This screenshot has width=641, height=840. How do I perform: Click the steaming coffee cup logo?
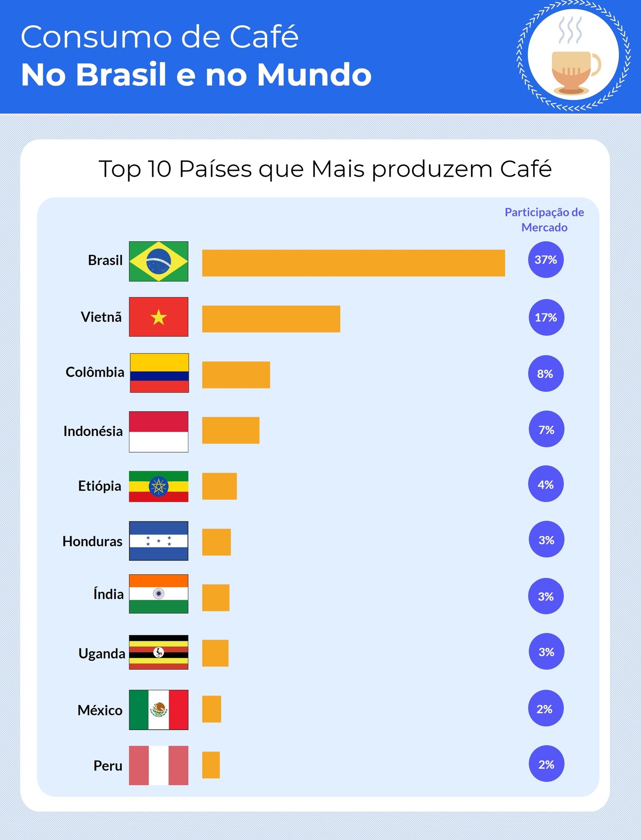[573, 56]
